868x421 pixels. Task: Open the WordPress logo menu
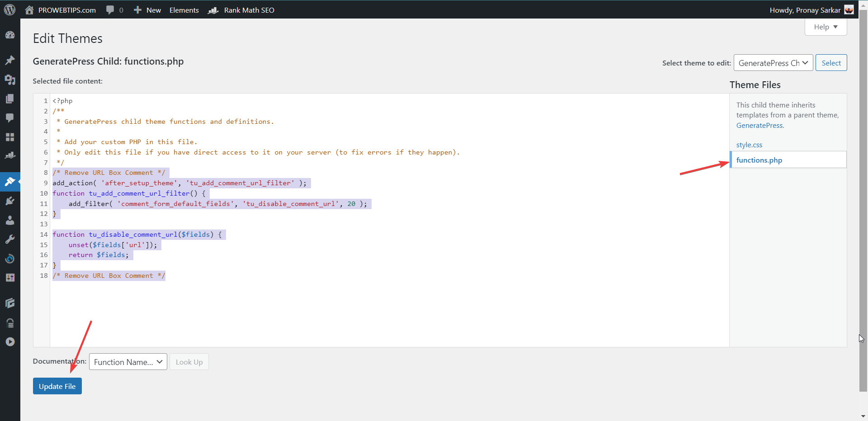[x=9, y=10]
